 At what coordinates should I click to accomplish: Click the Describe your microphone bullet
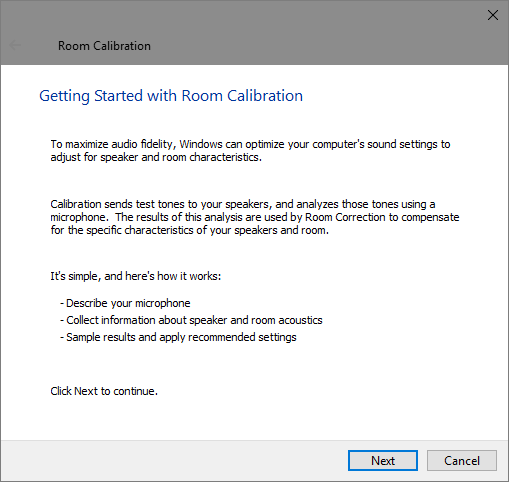coord(125,303)
